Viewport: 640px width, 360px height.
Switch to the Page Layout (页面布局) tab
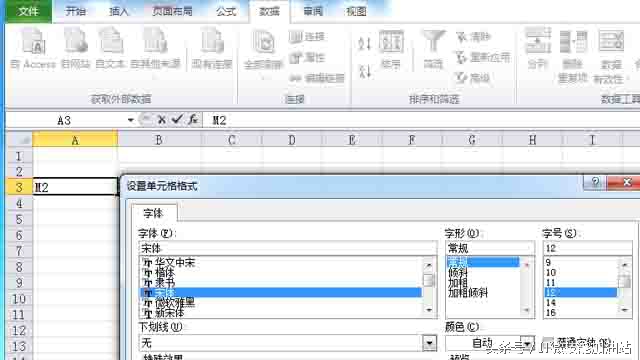172,11
